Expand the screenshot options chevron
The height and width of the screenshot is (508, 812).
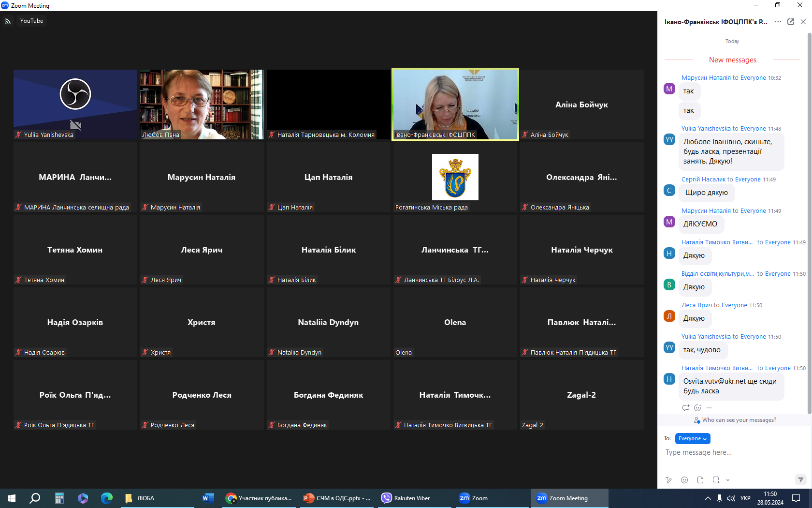(728, 480)
